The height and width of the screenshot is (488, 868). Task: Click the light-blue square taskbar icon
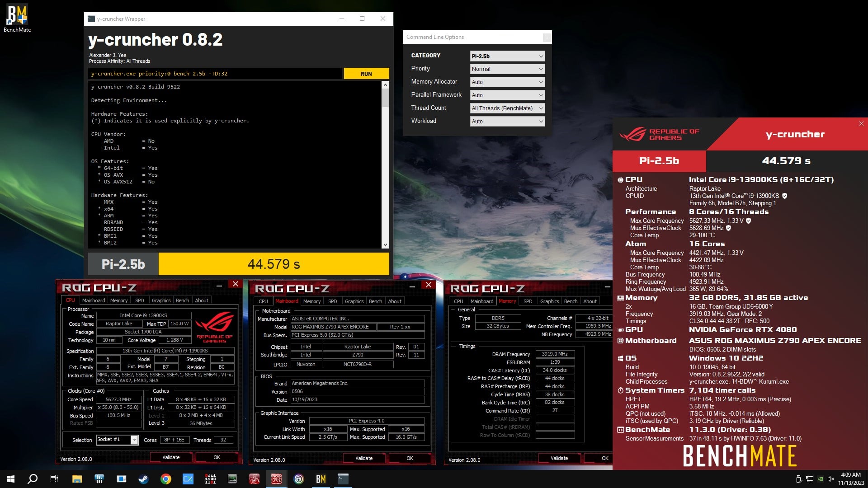click(x=188, y=479)
